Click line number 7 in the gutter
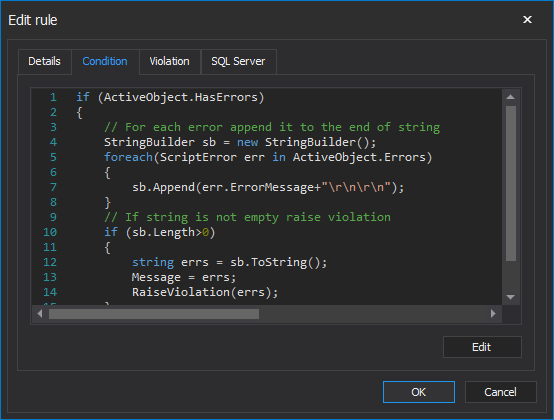Viewport: 554px width, 420px height. click(53, 187)
